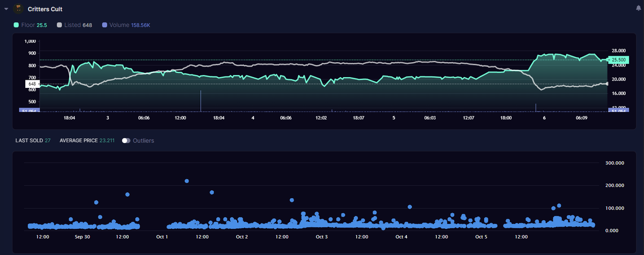Screen dimensions: 644x255
Task: Click the Oct 5 date label
Action: point(481,236)
